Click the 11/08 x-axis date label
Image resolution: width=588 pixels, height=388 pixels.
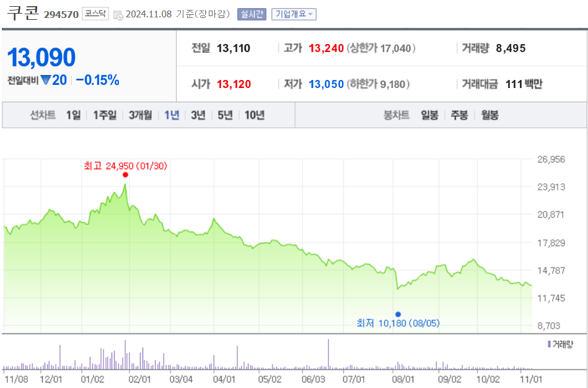coord(16,379)
